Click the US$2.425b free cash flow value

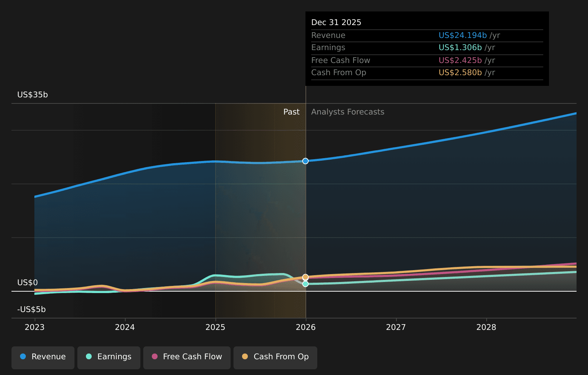pos(460,60)
